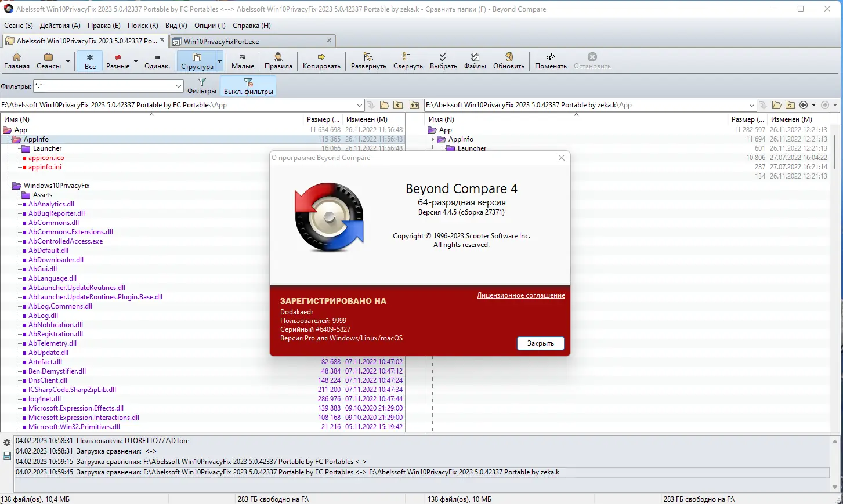843x504 pixels.
Task: Open the Лицензионное соглашение link
Action: [x=520, y=295]
